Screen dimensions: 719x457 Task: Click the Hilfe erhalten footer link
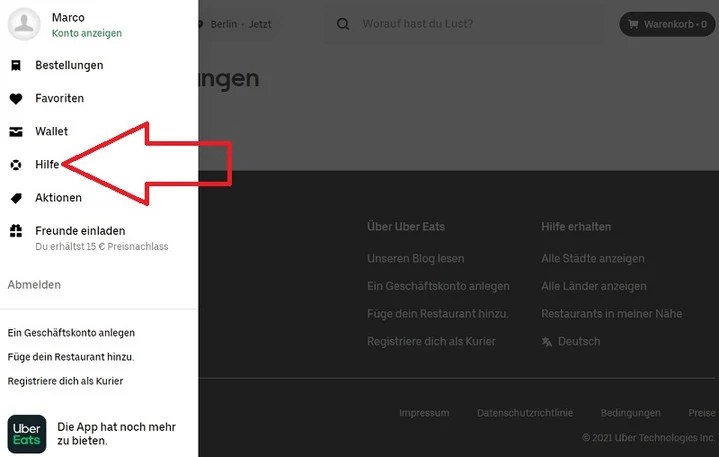click(x=576, y=226)
